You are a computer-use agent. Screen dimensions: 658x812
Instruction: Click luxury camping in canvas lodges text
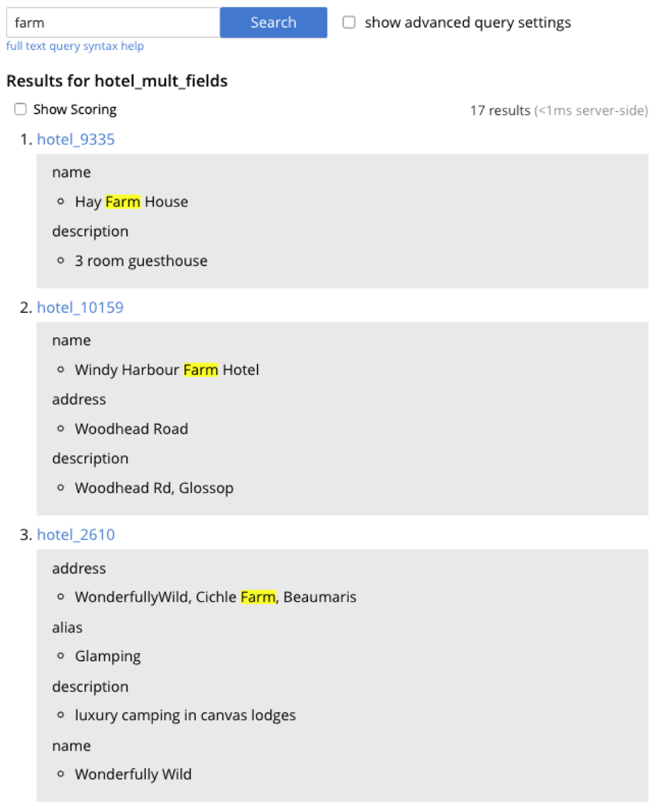click(x=185, y=715)
